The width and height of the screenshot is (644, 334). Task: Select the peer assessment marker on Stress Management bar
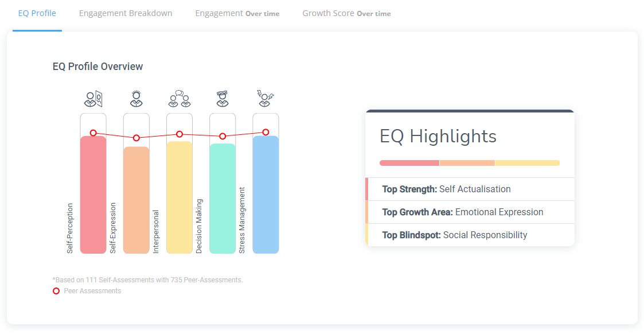[x=266, y=132]
